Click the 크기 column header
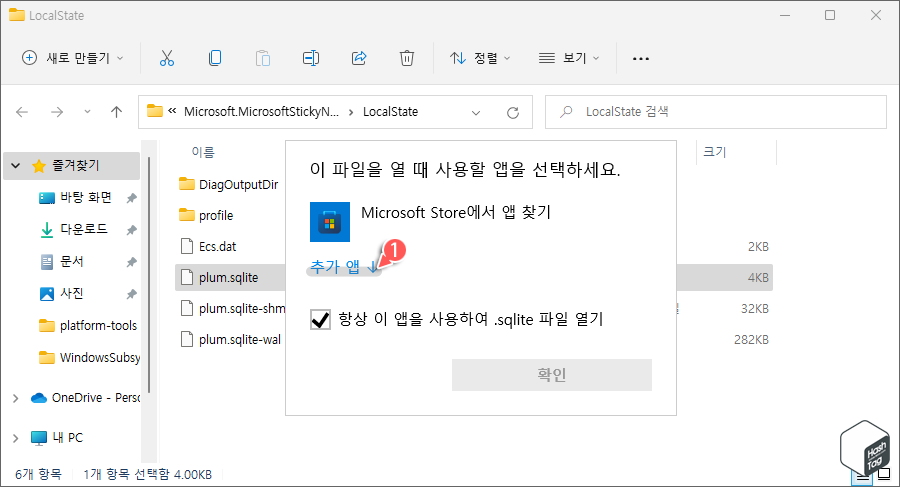900x487 pixels. (715, 152)
